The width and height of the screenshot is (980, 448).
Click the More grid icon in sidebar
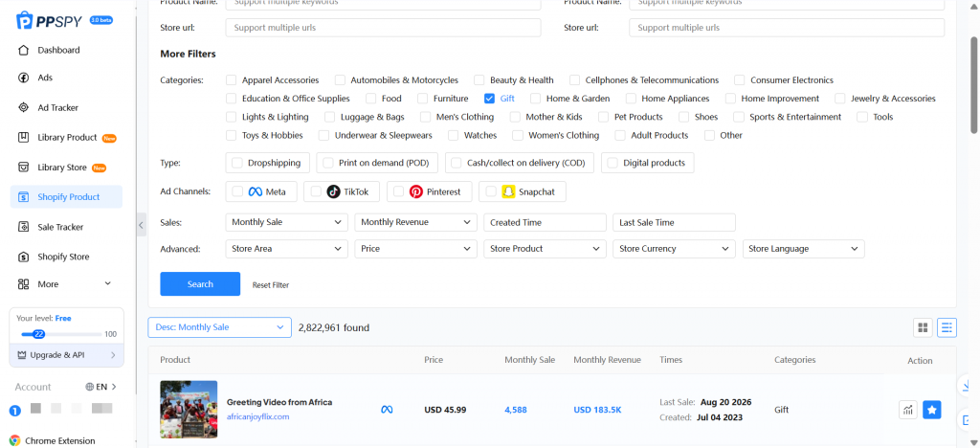tap(23, 284)
